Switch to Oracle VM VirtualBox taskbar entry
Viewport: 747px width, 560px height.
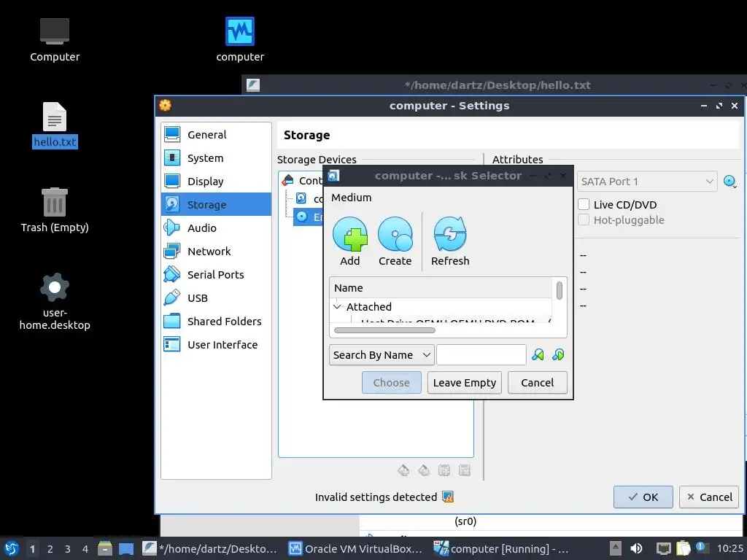[x=356, y=548]
